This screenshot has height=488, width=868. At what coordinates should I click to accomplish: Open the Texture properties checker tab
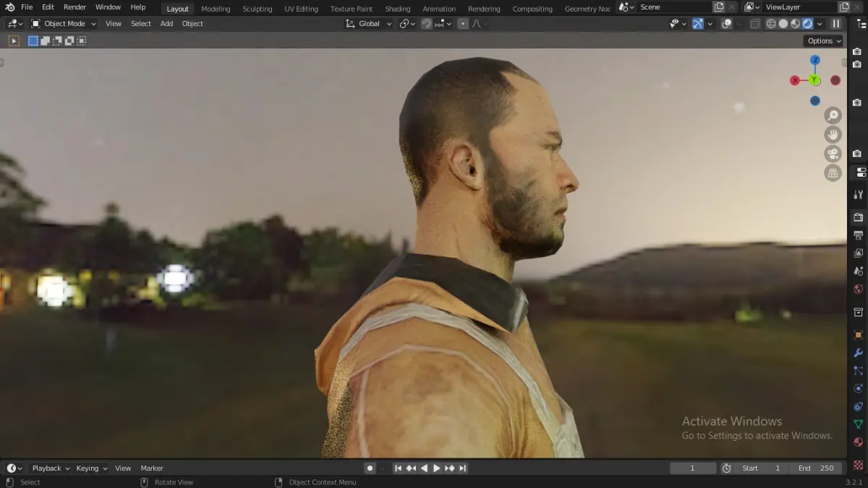(859, 465)
